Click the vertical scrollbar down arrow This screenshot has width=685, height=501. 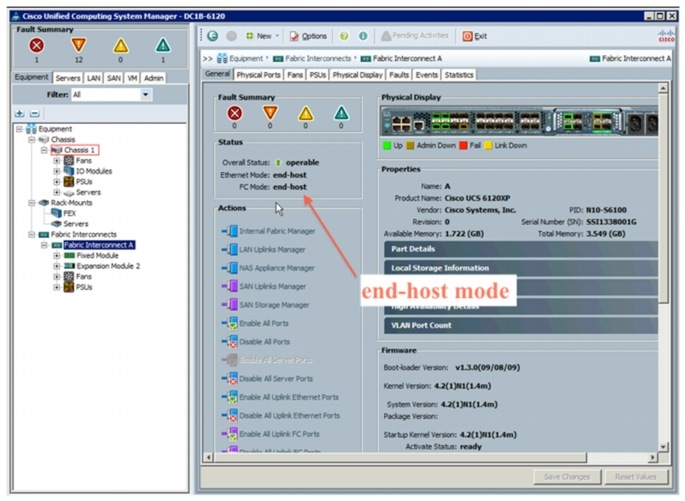coord(663,447)
